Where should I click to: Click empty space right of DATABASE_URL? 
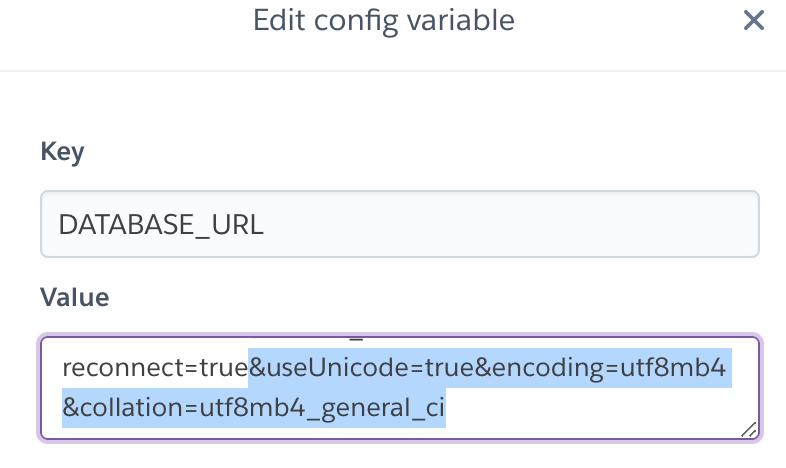click(500, 225)
